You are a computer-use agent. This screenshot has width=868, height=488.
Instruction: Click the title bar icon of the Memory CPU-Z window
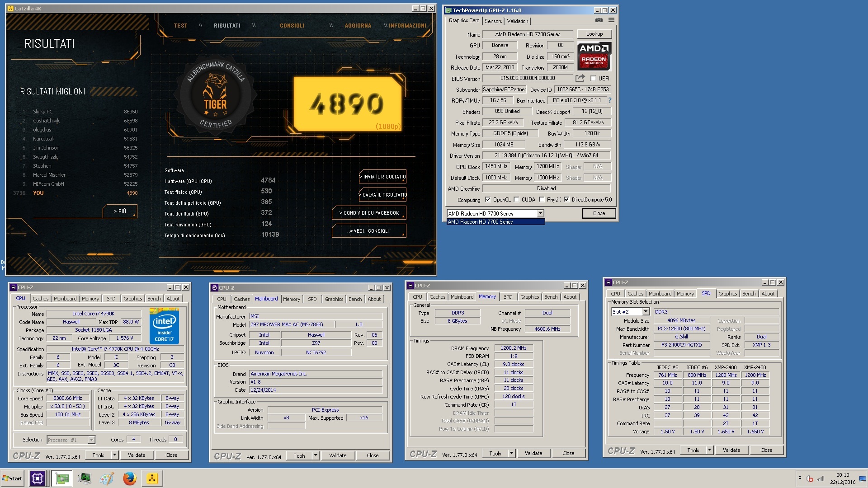pos(410,286)
